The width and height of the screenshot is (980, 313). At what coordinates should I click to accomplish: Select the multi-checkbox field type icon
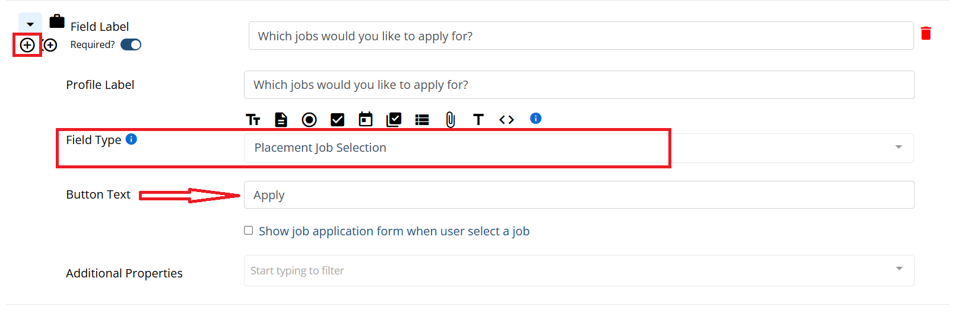click(x=394, y=120)
